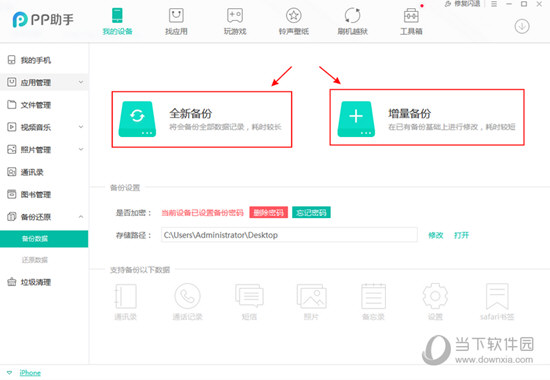Click the 通话记录 phone icon

point(188,296)
